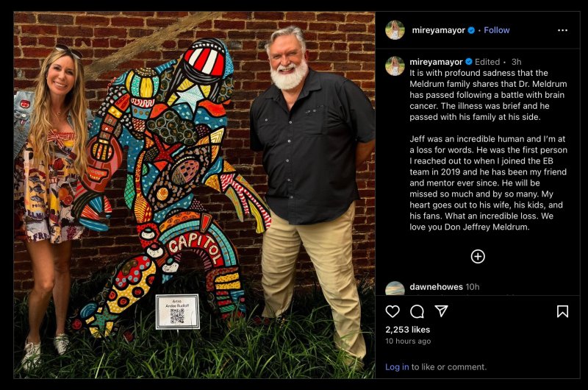Save the post with the bookmark icon
This screenshot has width=588, height=390.
562,311
